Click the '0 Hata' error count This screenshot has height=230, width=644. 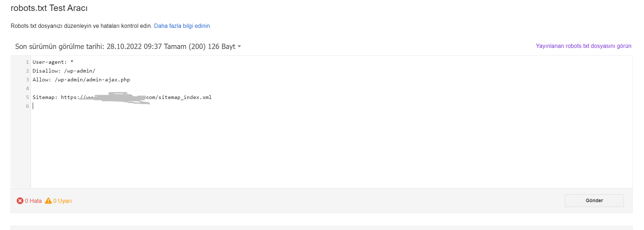point(33,201)
